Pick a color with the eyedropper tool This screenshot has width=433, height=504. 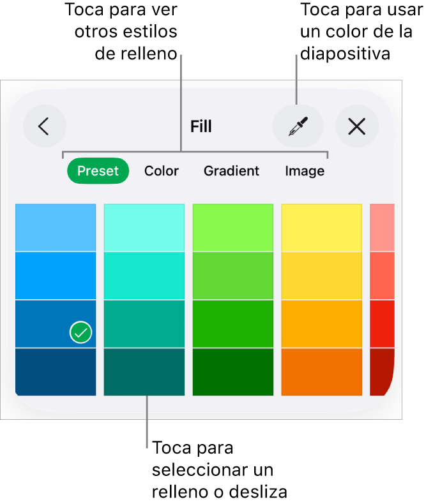point(298,126)
